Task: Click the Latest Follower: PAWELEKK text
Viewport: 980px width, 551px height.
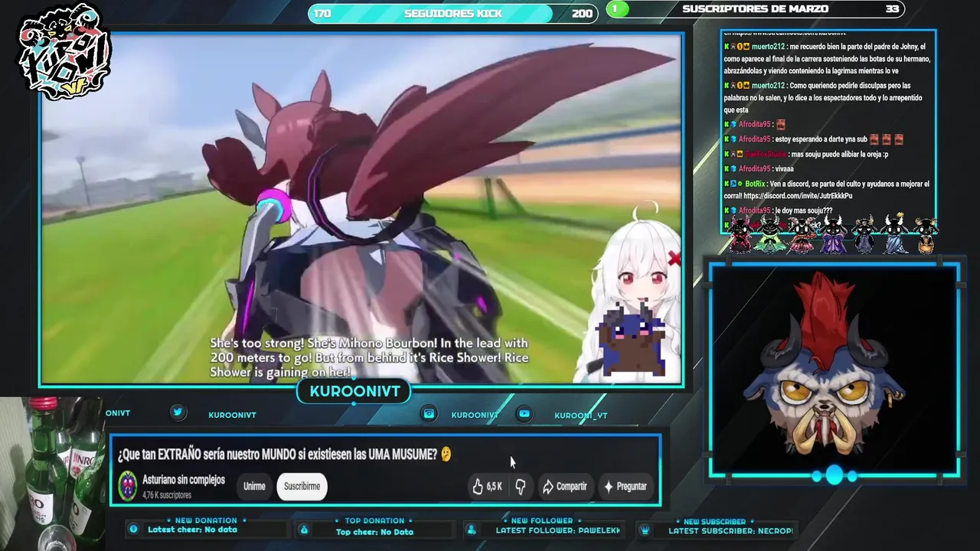Action: click(x=557, y=530)
